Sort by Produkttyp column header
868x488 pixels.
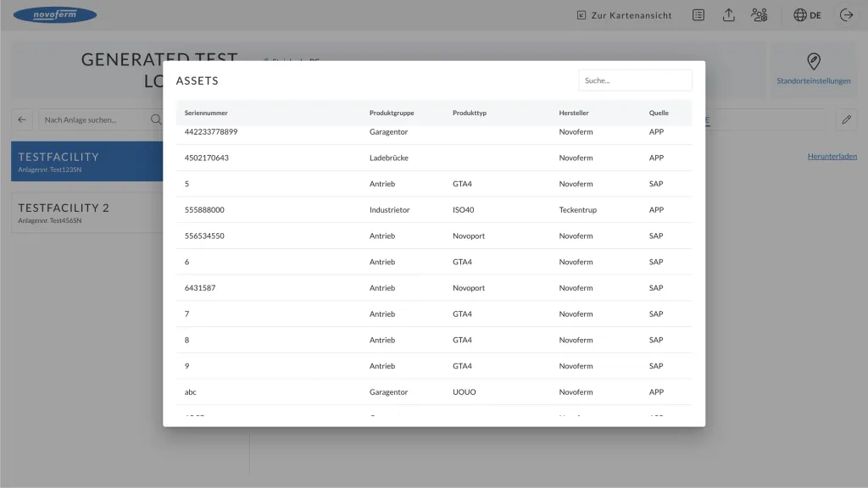(470, 113)
